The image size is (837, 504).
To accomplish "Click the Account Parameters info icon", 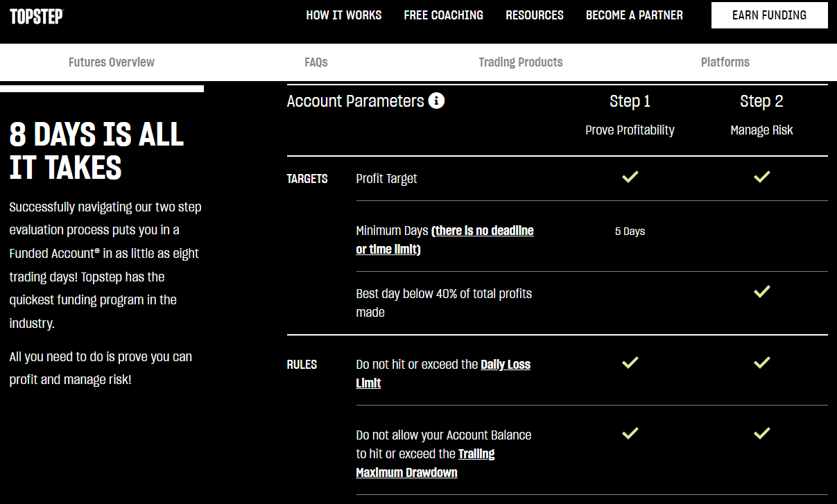I will [x=436, y=101].
